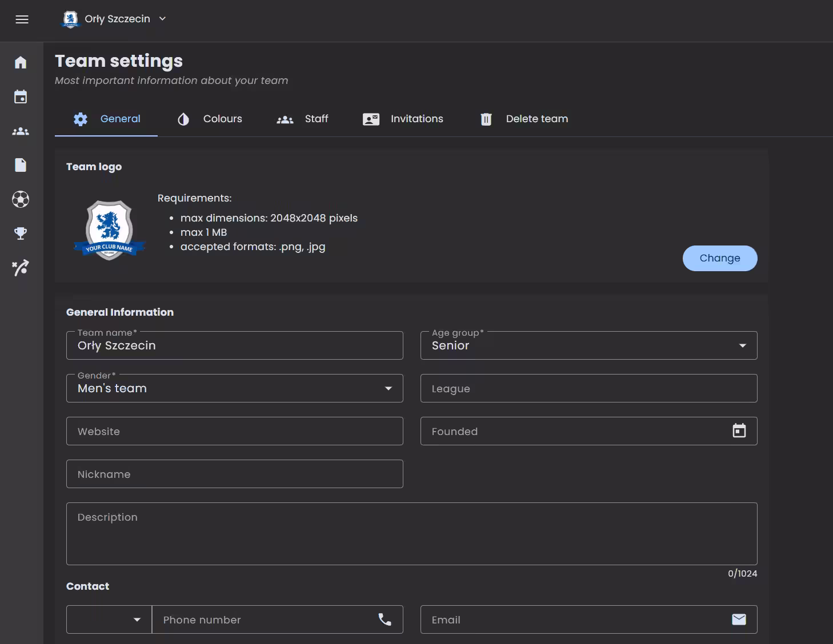Switch to the Staff tab
The image size is (833, 644).
302,119
